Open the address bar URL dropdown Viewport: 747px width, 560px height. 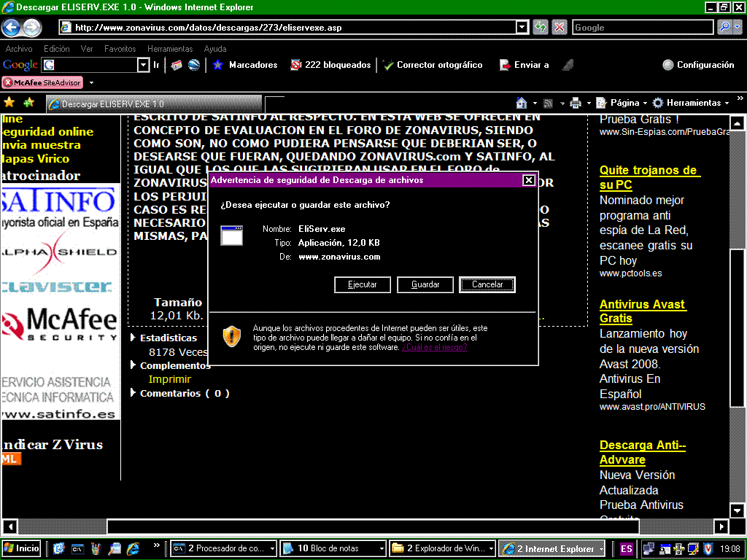tap(522, 28)
